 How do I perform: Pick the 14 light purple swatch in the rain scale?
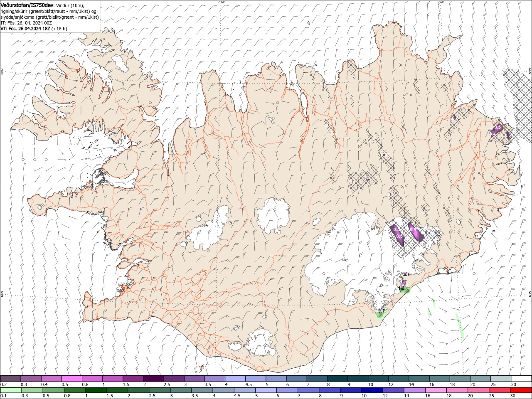[x=414, y=390]
